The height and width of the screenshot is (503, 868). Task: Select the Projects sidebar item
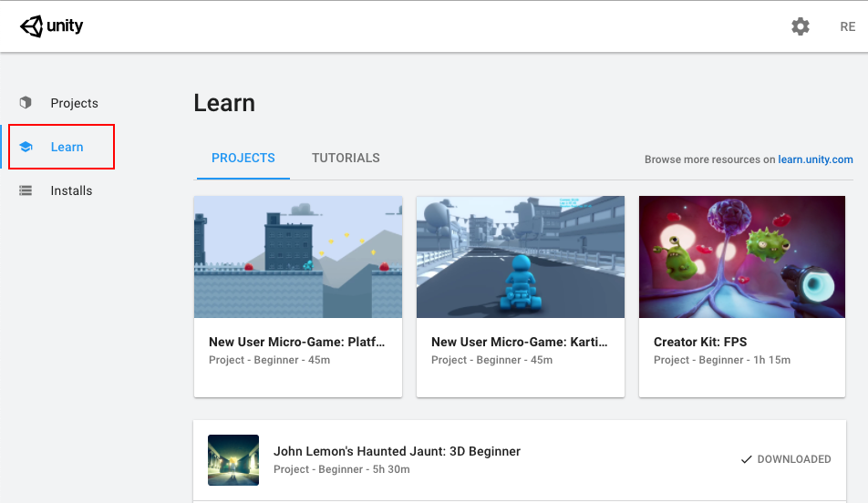click(x=74, y=103)
